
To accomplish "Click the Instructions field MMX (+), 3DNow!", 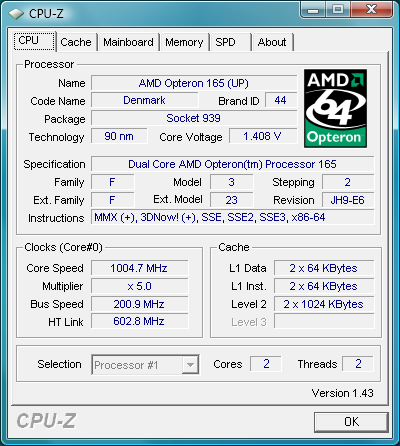I will [233, 217].
